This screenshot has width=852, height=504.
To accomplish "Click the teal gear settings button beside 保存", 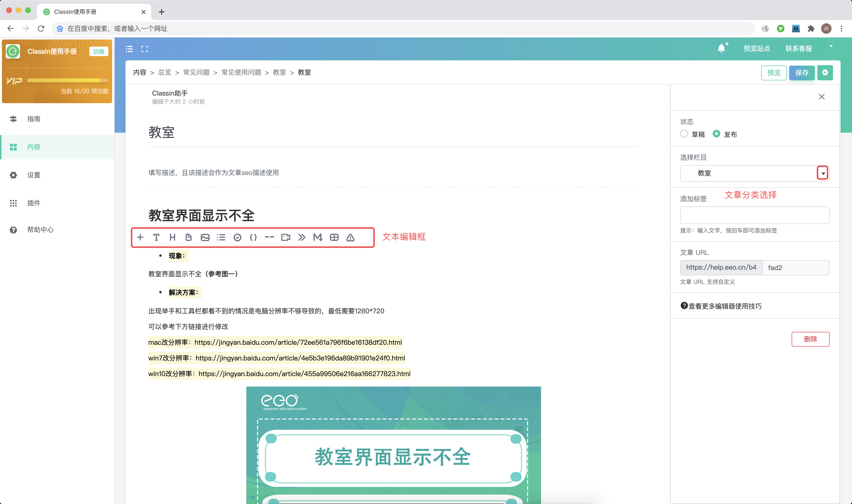I will (x=825, y=72).
